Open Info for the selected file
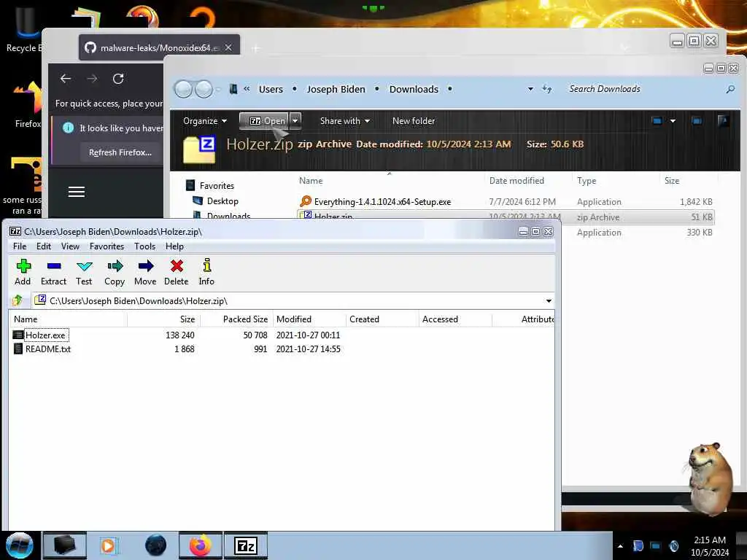747x560 pixels. coord(206,273)
